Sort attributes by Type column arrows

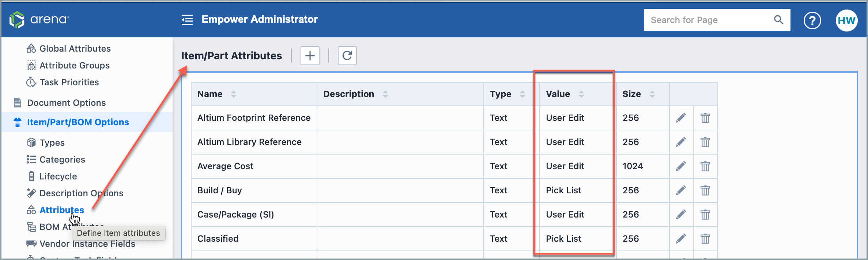point(522,94)
